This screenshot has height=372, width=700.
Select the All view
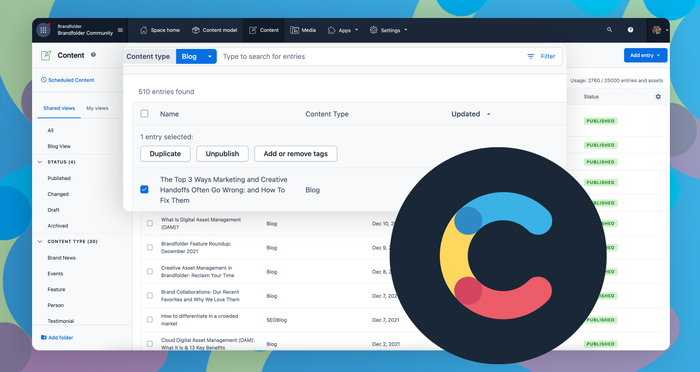coord(50,130)
